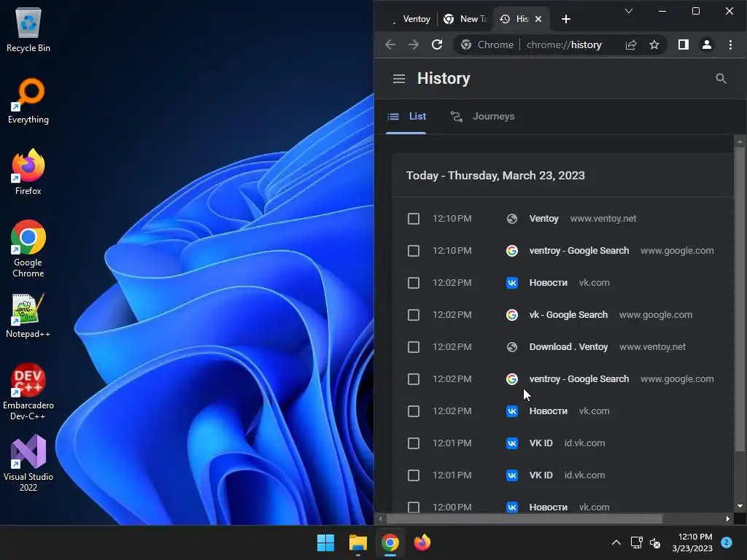The image size is (747, 560).
Task: Select the Everything search desktop icon
Action: point(28,101)
